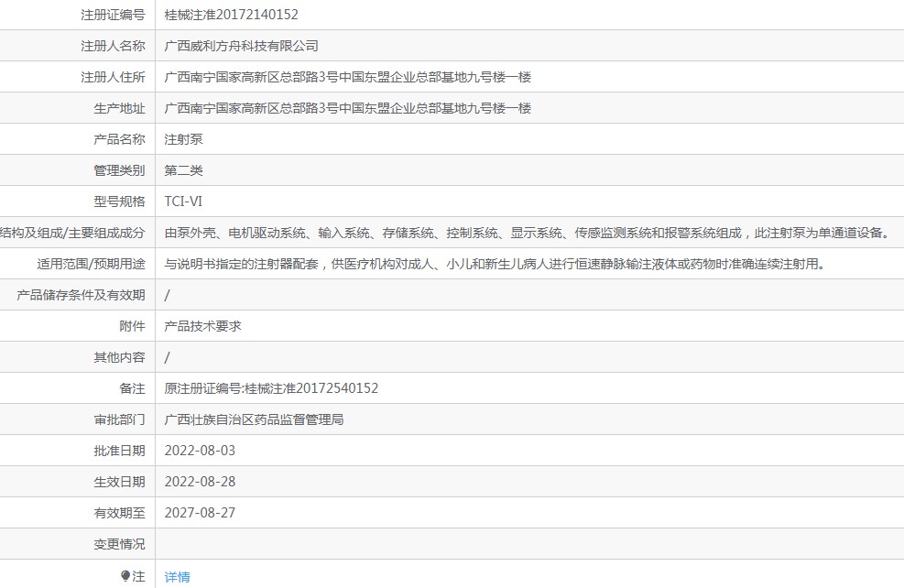The height and width of the screenshot is (588, 904).
Task: Click the 产品储存条件及有效期 label
Action: coord(81,295)
